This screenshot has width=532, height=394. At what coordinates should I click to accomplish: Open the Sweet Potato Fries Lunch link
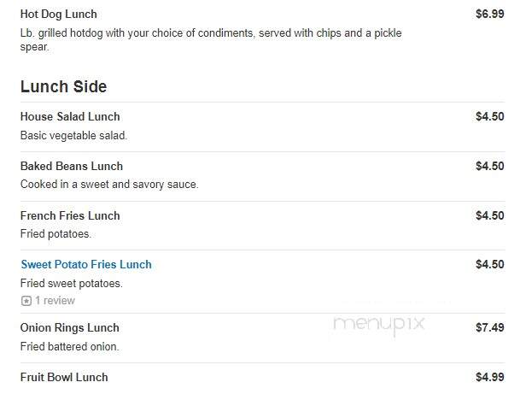86,264
